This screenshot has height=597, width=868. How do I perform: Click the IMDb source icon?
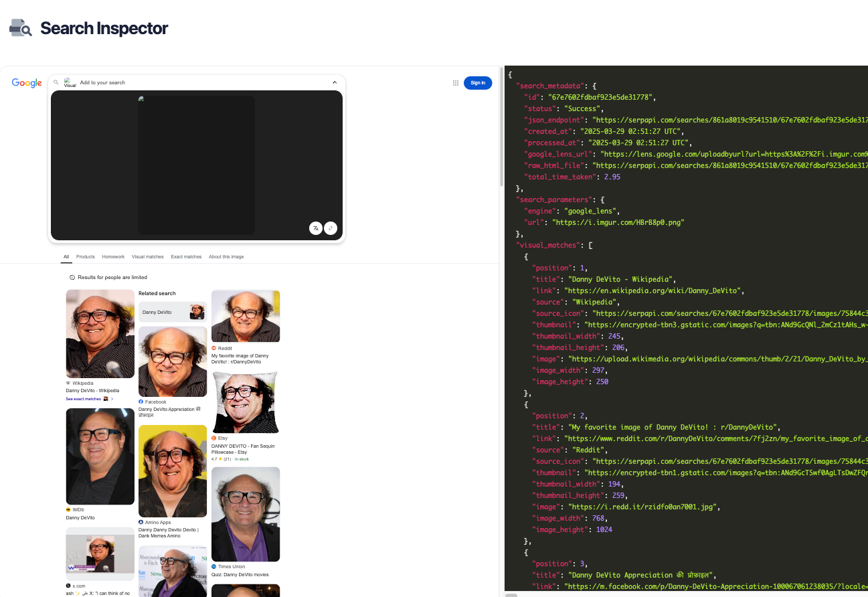pos(68,510)
